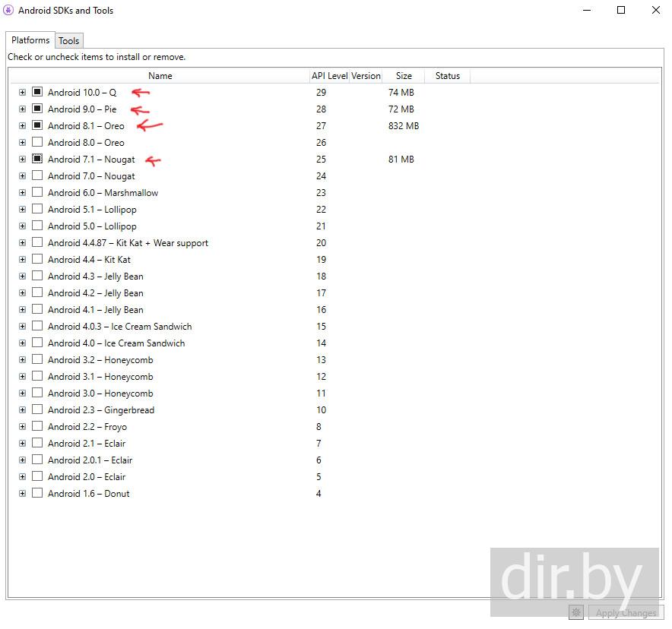Toggle the Android 8.1 – Oreo checkbox
The width and height of the screenshot is (672, 629).
tap(37, 125)
